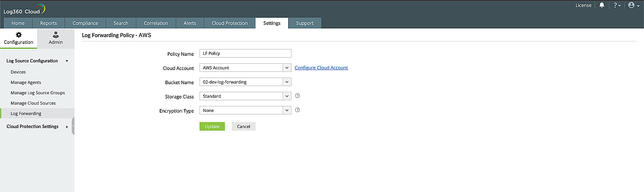
Task: Open the user account profile menu
Action: tap(633, 5)
